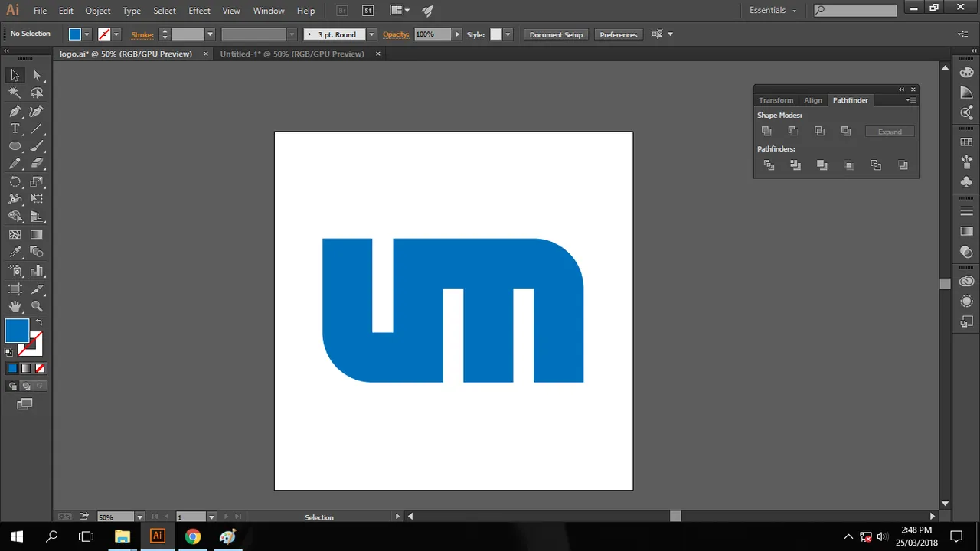Select the Column Graph tool
This screenshot has width=980, height=551.
point(37,271)
